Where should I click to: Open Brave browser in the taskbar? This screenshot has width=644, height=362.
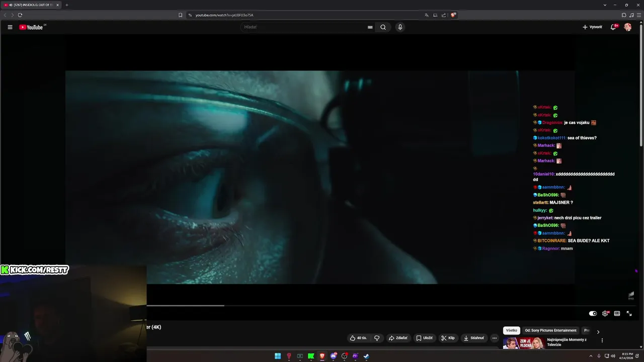tap(322, 356)
